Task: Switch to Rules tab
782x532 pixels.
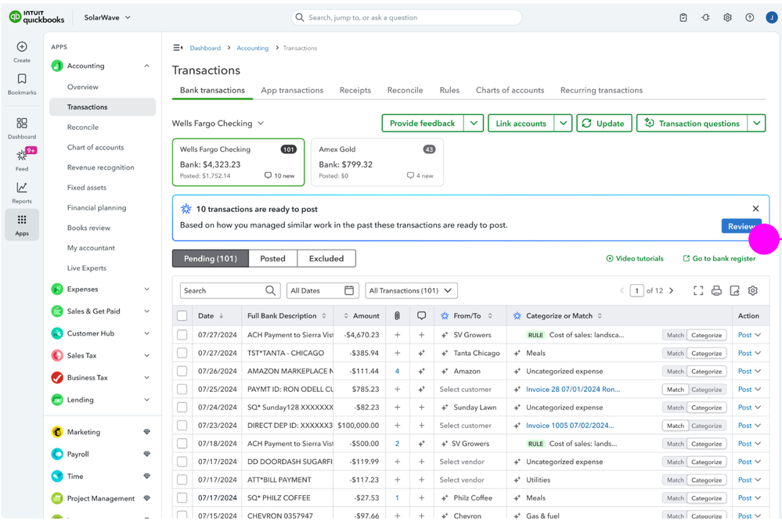Action: point(449,90)
